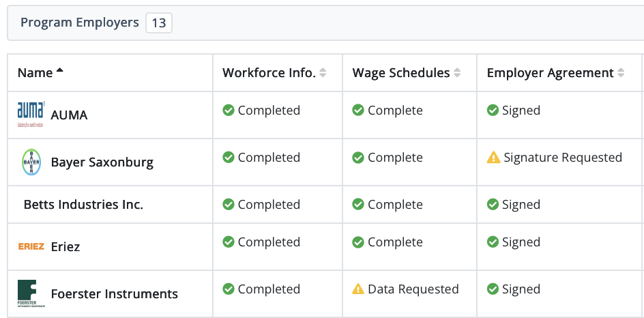Screen dimensions: 644x318
Task: Click the Program Employers count badge 13
Action: 159,23
